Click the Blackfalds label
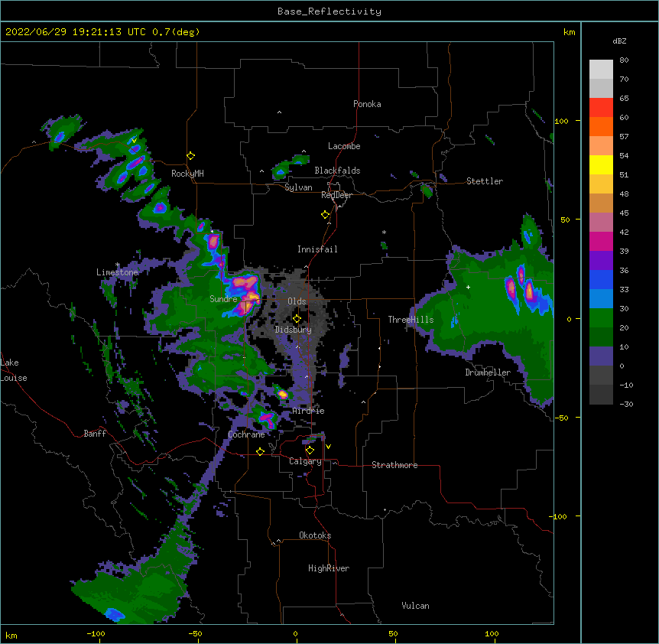 pos(337,171)
